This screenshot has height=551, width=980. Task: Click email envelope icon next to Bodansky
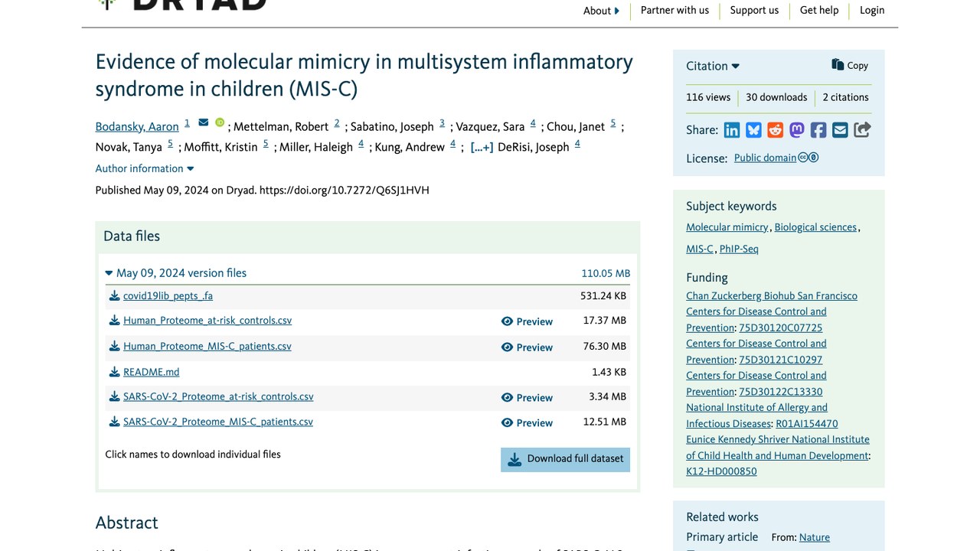(203, 122)
